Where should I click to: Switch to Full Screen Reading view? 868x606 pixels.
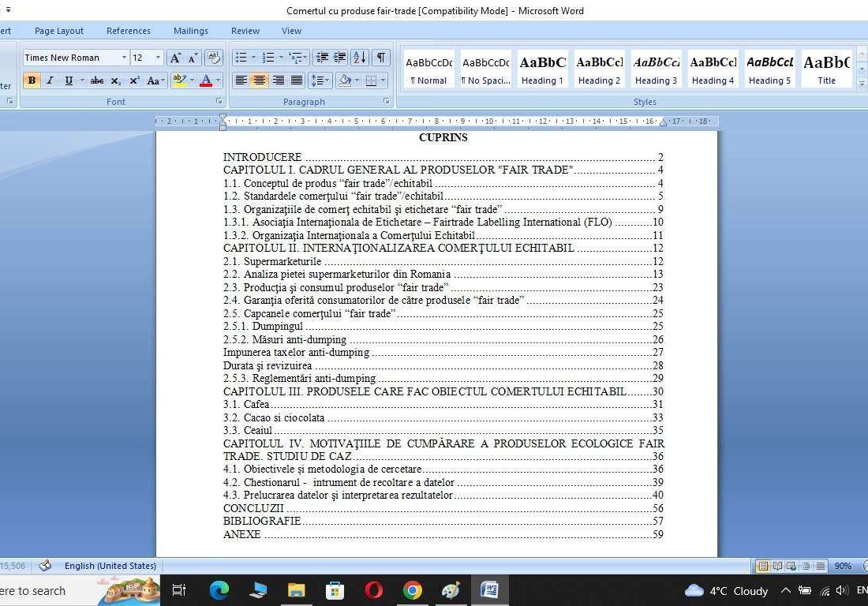(x=777, y=566)
